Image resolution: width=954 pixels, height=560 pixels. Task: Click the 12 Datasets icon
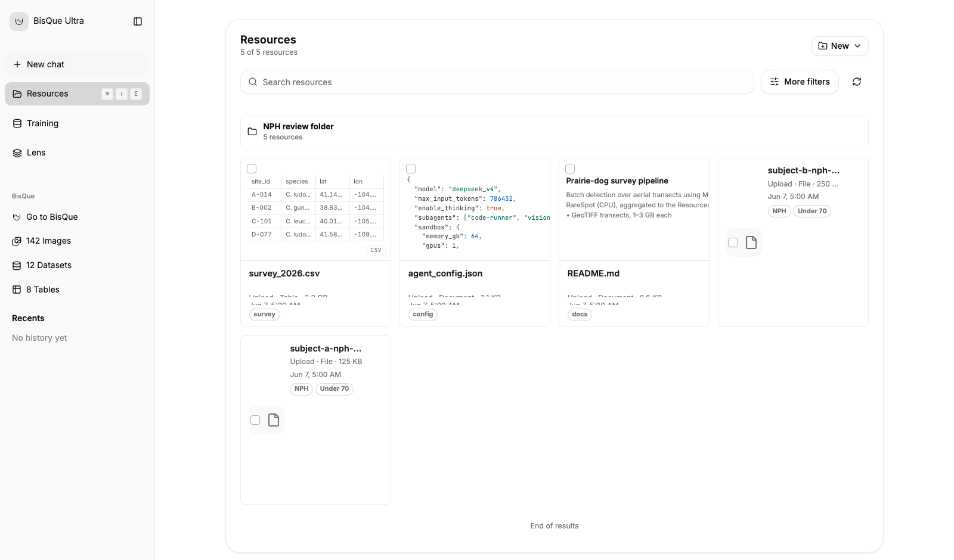(x=17, y=266)
